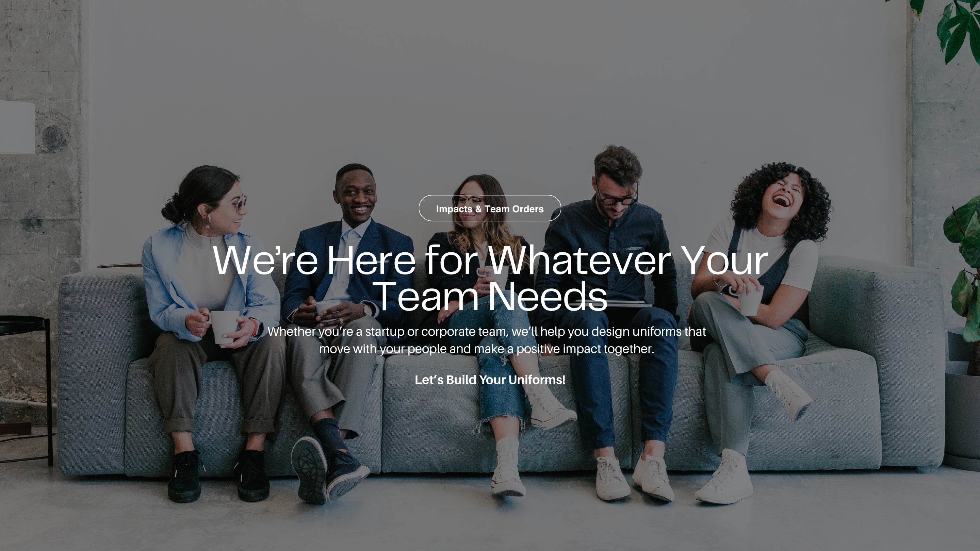The height and width of the screenshot is (551, 980).
Task: Click the line move with your people
Action: tap(487, 349)
